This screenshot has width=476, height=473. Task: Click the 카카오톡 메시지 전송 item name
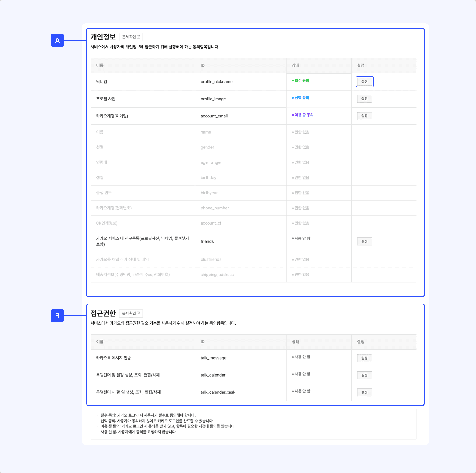pos(113,358)
